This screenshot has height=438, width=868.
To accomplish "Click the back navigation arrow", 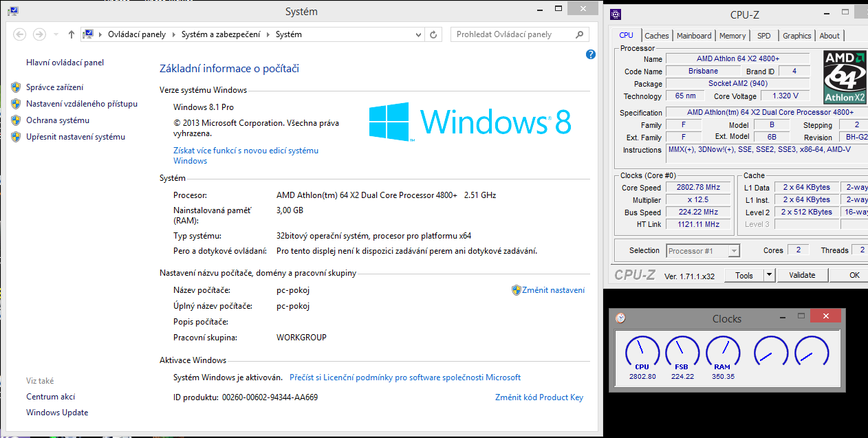I will [20, 34].
